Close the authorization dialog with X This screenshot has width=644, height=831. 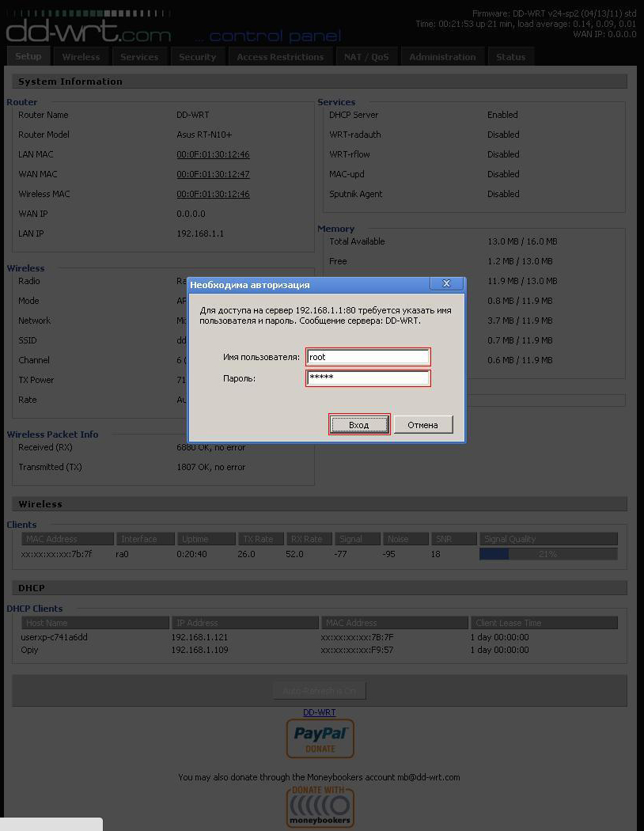point(446,283)
